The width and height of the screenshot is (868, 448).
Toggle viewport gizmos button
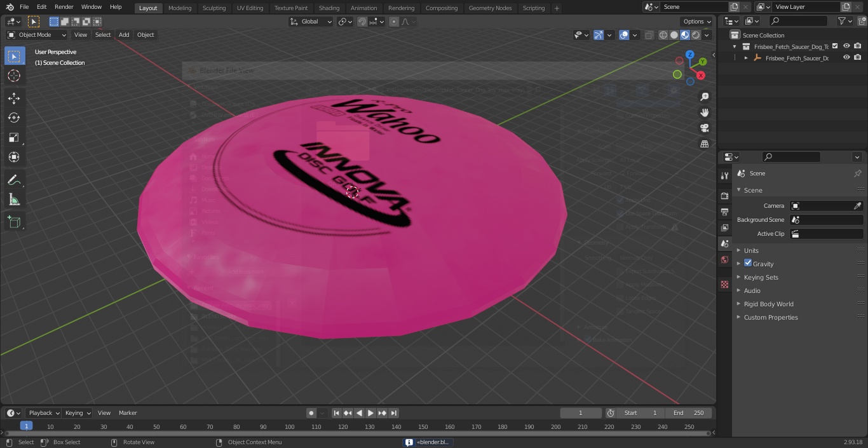pos(599,35)
